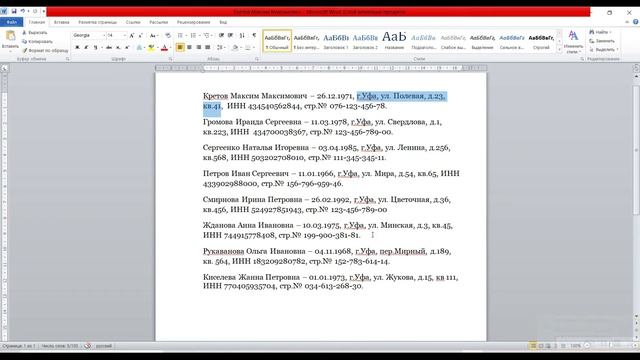The width and height of the screenshot is (640, 360).
Task: Click the Save icon in quick access toolbar
Action: [x=14, y=11]
